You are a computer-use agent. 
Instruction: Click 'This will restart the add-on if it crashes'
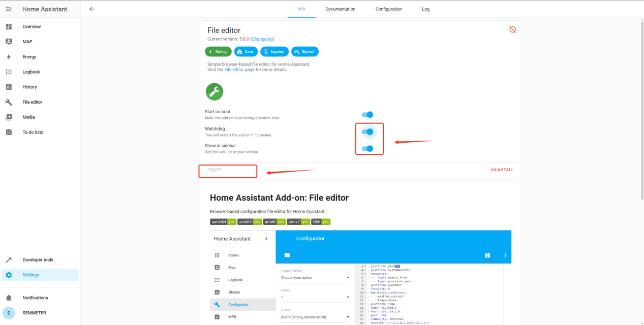(x=238, y=135)
